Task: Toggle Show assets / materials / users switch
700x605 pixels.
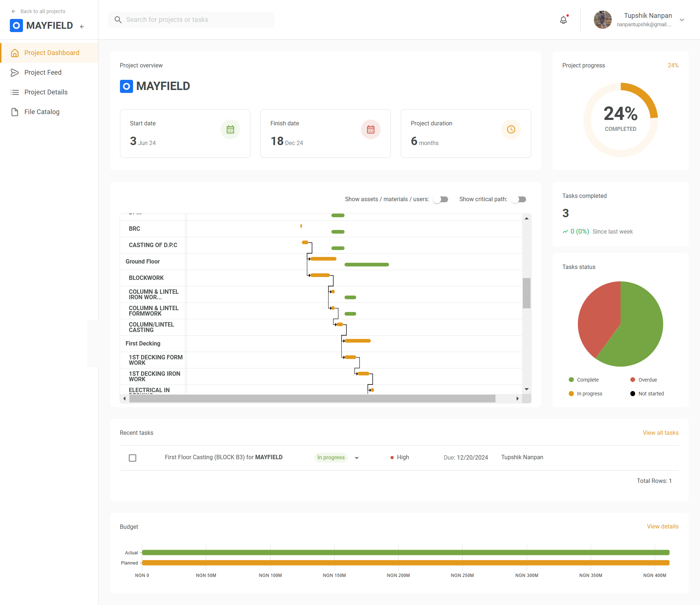Action: click(440, 199)
